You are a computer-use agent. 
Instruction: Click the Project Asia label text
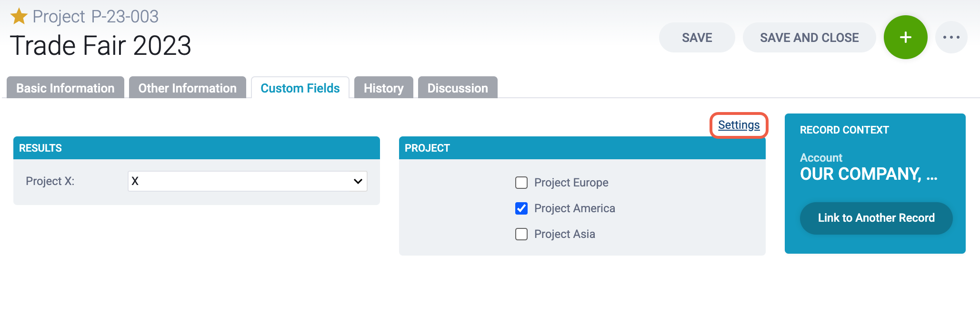(565, 234)
